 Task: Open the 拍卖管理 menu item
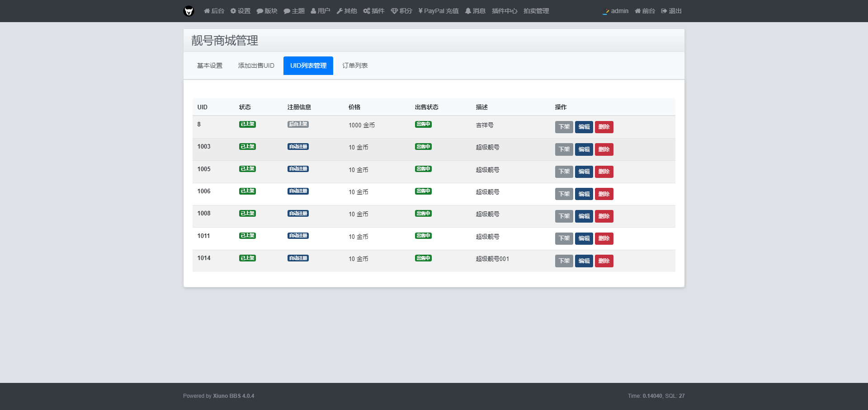[x=536, y=11]
